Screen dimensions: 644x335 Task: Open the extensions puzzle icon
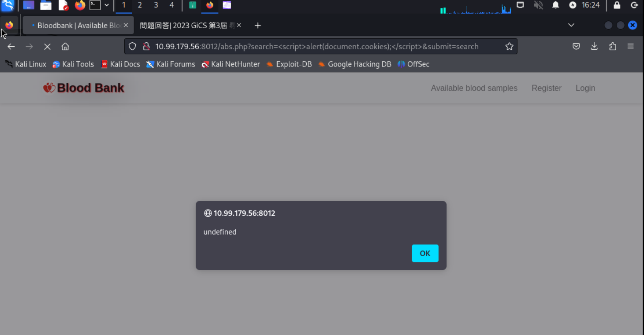click(x=612, y=46)
